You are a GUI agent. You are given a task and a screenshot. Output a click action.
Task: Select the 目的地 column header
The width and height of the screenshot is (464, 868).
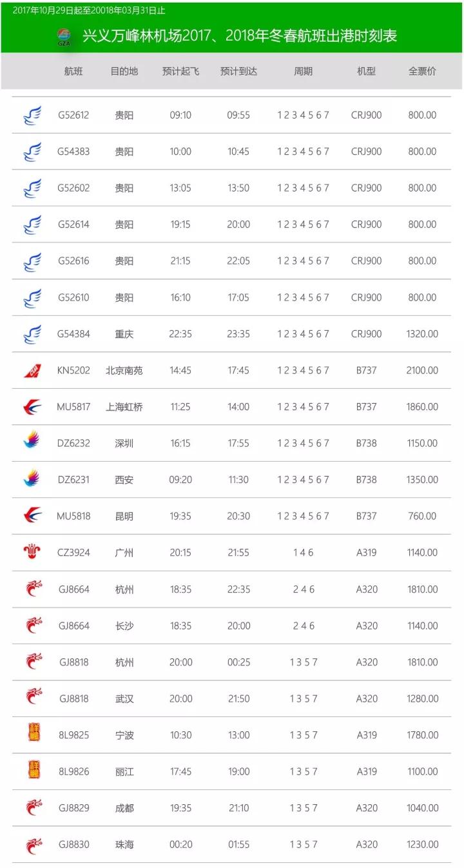124,71
